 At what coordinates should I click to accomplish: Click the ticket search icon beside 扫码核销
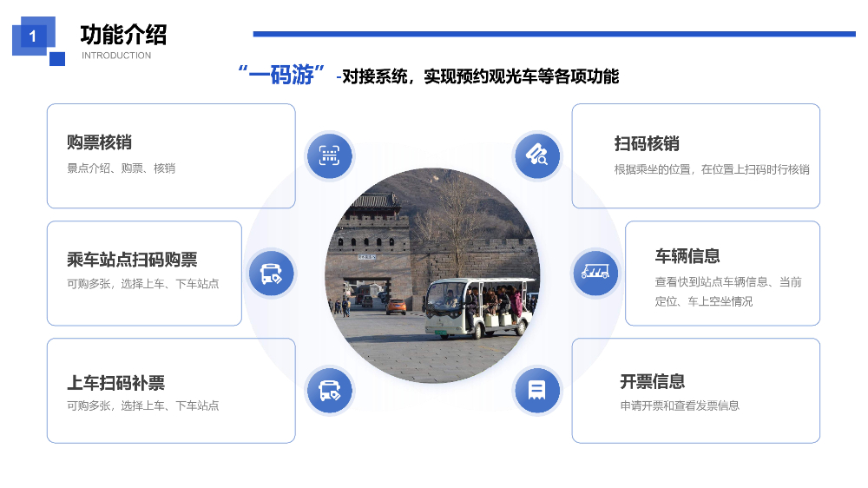pyautogui.click(x=537, y=155)
